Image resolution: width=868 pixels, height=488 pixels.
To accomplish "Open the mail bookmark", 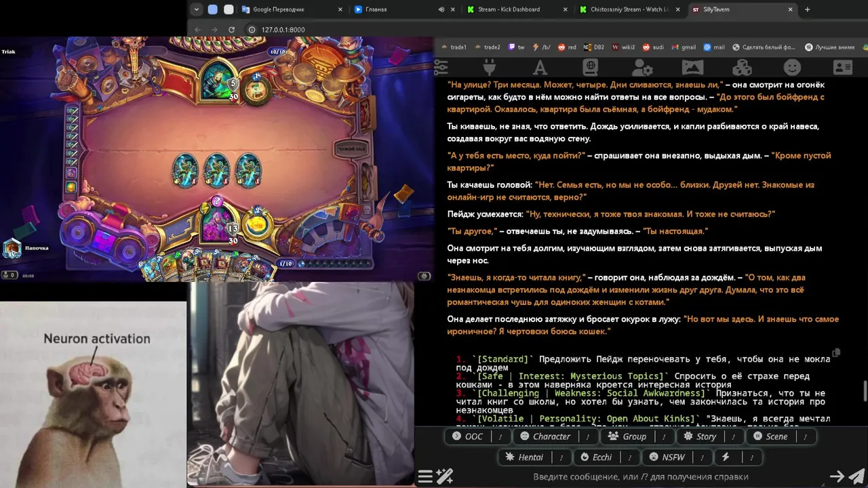I will click(x=714, y=47).
